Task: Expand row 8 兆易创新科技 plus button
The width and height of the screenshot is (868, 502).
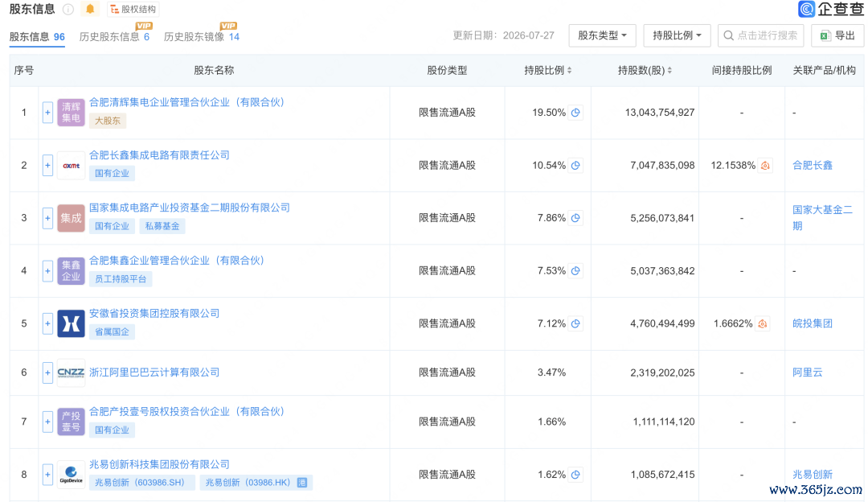Action: coord(47,475)
